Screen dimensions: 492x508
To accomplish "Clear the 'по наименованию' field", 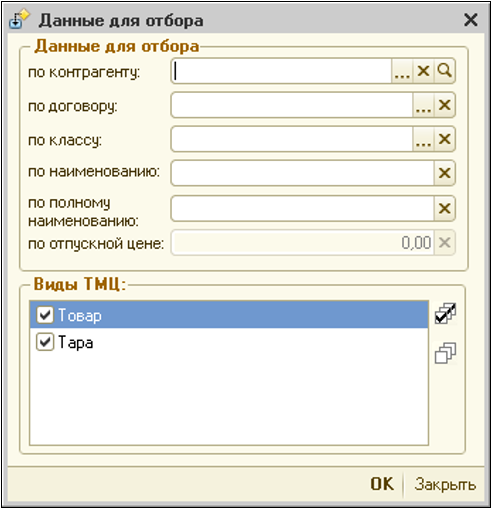I will click(x=444, y=173).
